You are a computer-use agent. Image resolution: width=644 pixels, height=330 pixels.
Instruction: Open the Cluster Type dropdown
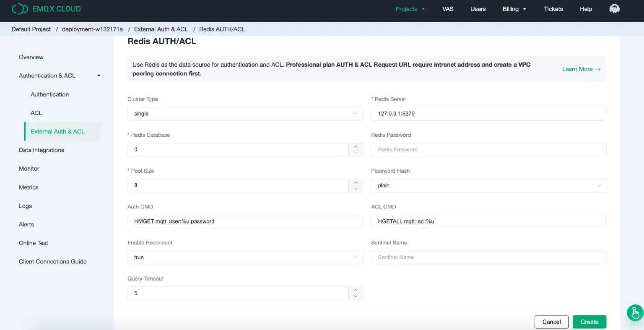click(245, 114)
